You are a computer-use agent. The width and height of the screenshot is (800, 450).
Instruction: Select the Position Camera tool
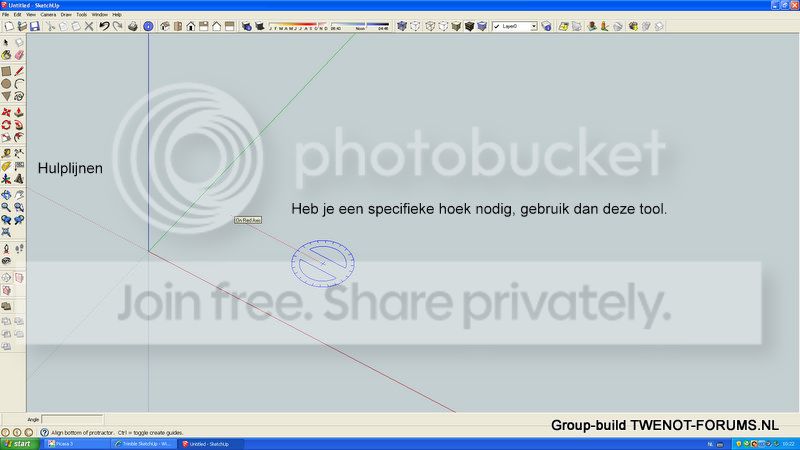tap(6, 249)
